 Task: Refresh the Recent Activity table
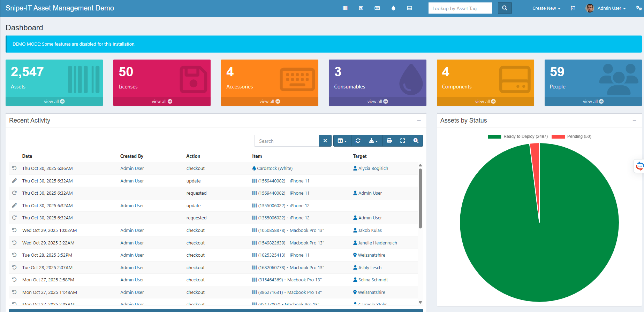coord(358,141)
